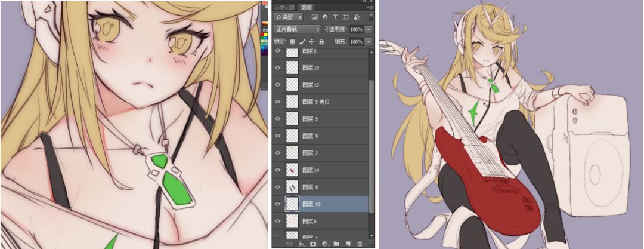Viewport: 644px width, 249px height.
Task: Select the 图层 9 layer name
Action: (309, 136)
